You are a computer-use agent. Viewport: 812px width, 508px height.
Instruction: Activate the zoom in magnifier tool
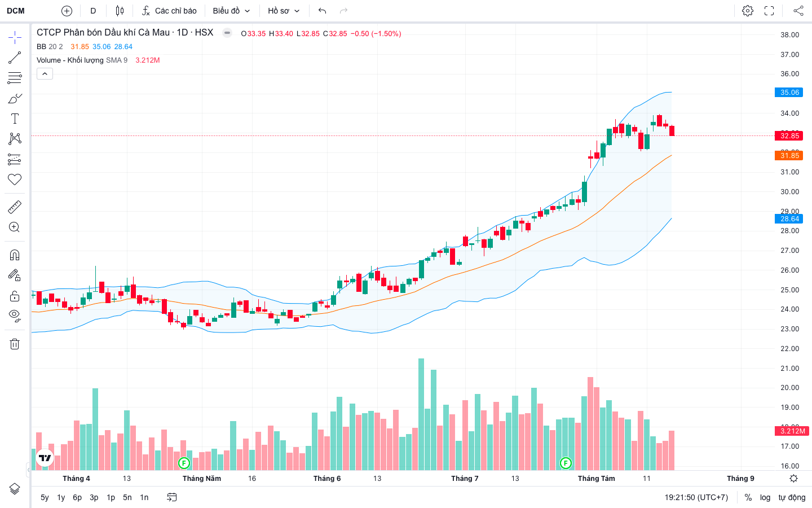[15, 227]
